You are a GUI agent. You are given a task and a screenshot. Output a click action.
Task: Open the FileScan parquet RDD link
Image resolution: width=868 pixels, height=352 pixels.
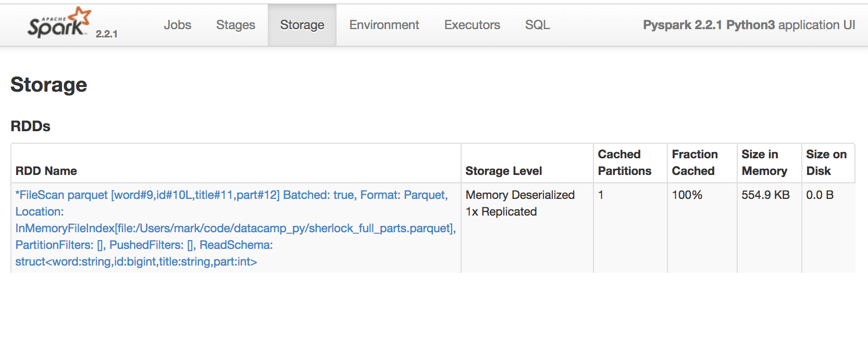(x=235, y=228)
